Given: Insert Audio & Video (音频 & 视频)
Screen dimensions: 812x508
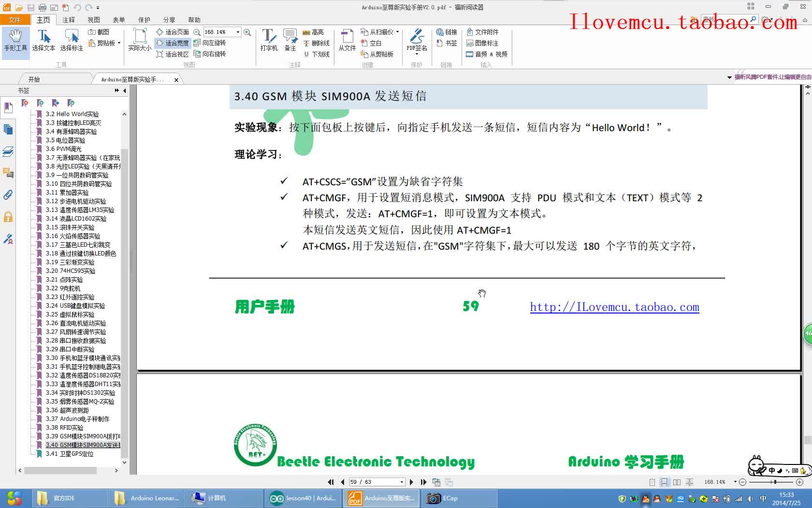Looking at the screenshot, I should 487,54.
